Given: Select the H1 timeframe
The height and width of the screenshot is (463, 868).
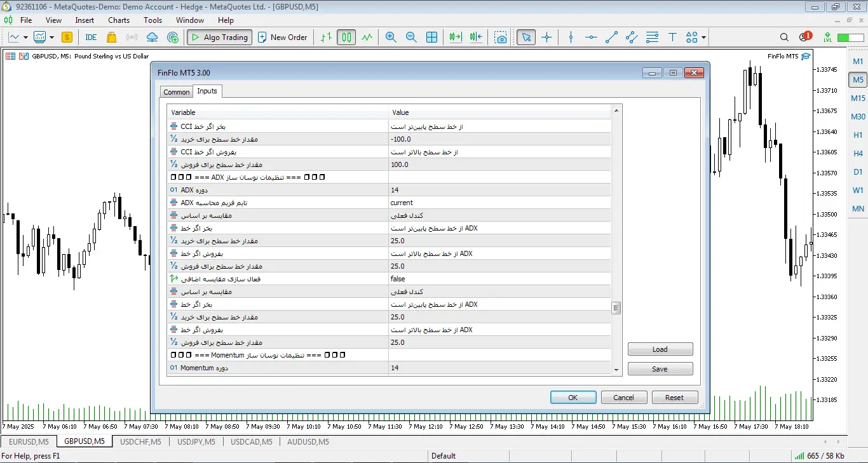Looking at the screenshot, I should tap(858, 135).
